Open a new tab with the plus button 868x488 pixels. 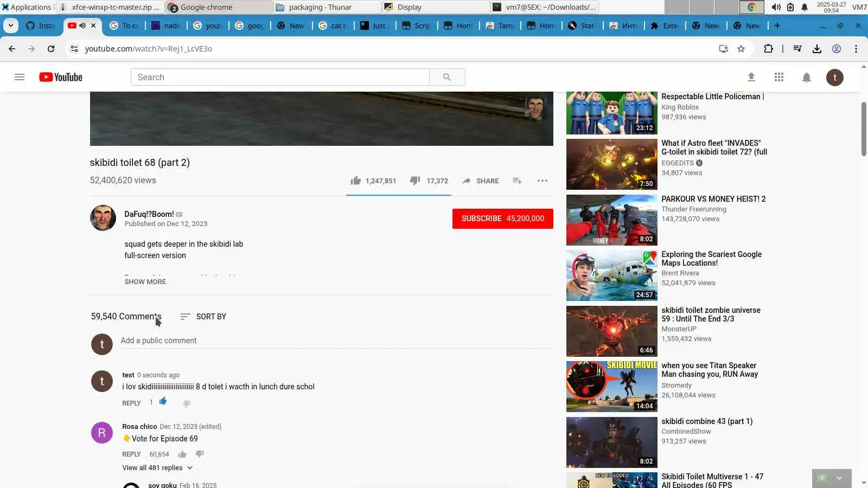(777, 25)
